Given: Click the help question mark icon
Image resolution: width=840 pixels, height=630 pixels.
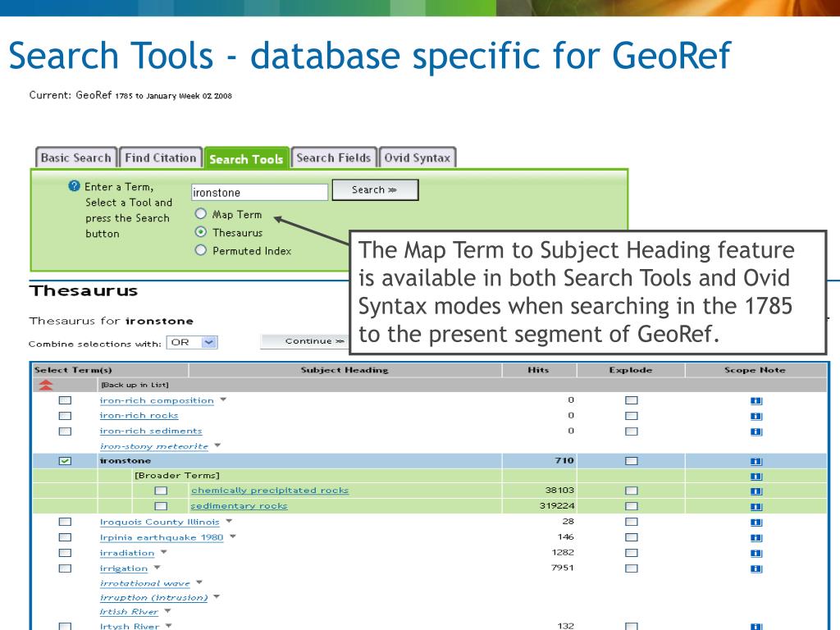Looking at the screenshot, I should 74,186.
